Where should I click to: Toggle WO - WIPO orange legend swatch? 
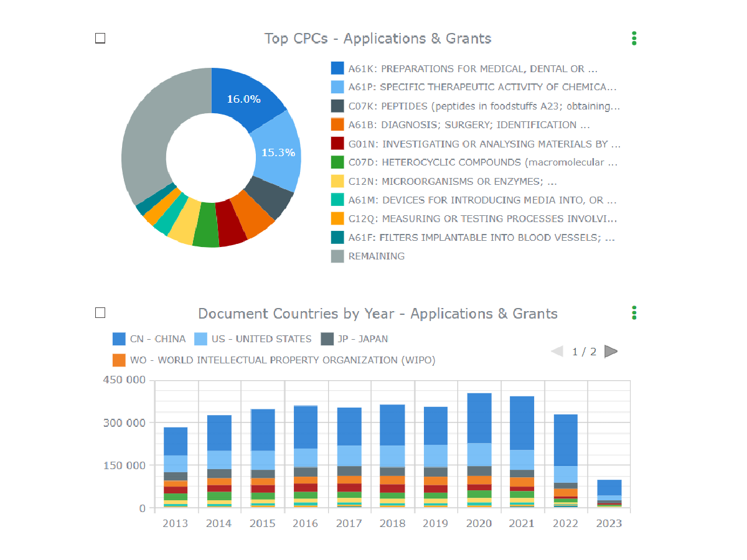pyautogui.click(x=119, y=360)
